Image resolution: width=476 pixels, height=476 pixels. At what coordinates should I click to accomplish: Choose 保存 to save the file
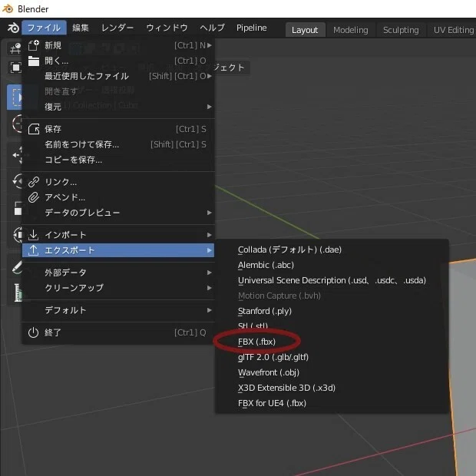[118, 129]
